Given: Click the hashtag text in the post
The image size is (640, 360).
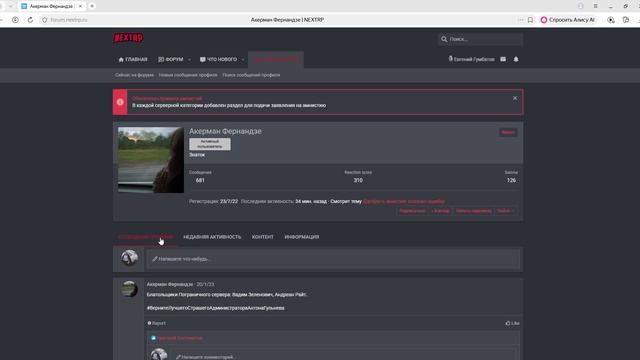Looking at the screenshot, I should (x=216, y=308).
